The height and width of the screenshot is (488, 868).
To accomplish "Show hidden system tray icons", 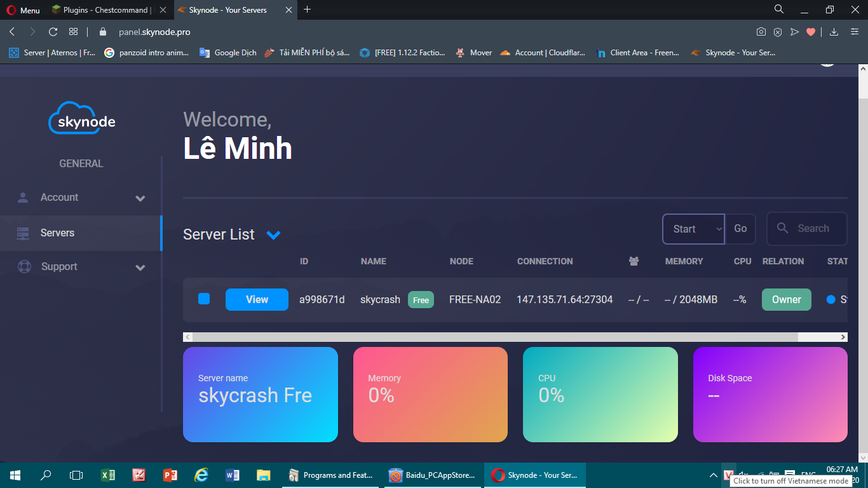I will pos(714,475).
